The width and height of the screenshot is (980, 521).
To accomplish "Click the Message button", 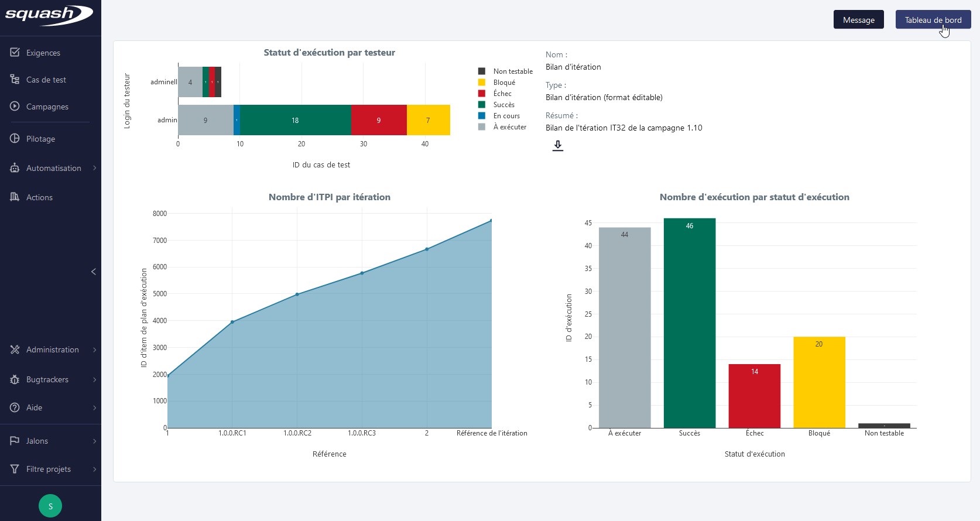I will tap(858, 20).
